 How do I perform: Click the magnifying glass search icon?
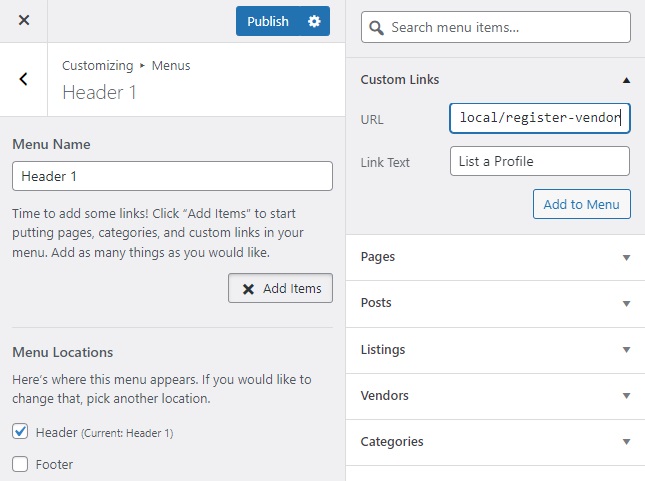click(376, 27)
